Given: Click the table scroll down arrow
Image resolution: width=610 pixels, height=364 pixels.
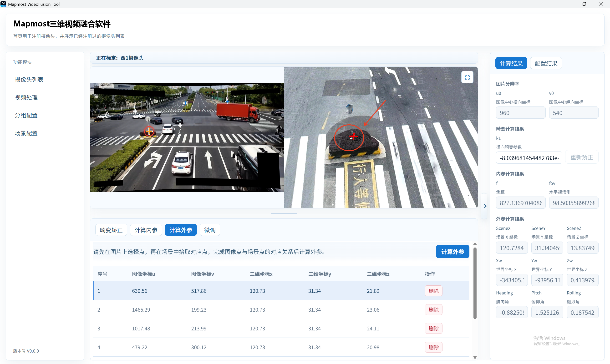Looking at the screenshot, I should (x=475, y=357).
